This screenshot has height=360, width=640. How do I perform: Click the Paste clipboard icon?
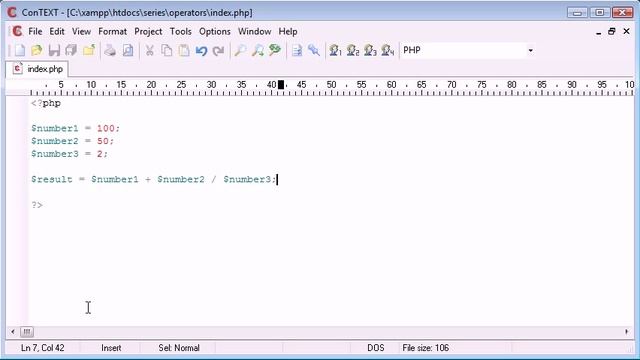click(x=184, y=51)
